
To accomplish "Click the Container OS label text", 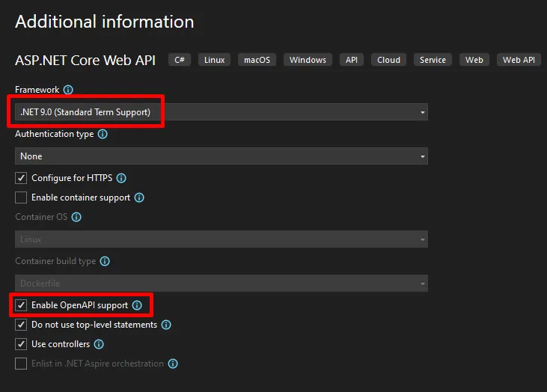I will (41, 217).
